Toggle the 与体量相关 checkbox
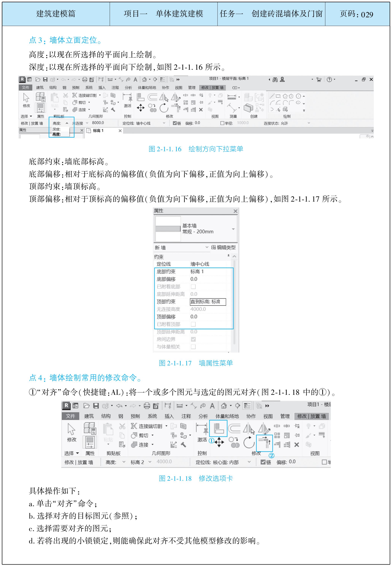 (x=193, y=347)
